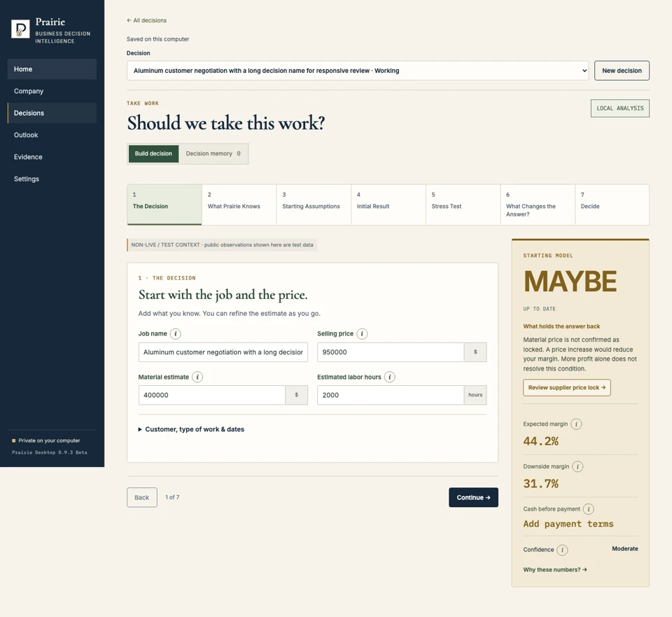This screenshot has height=617, width=672.
Task: Open Why these numbers link
Action: coord(555,569)
